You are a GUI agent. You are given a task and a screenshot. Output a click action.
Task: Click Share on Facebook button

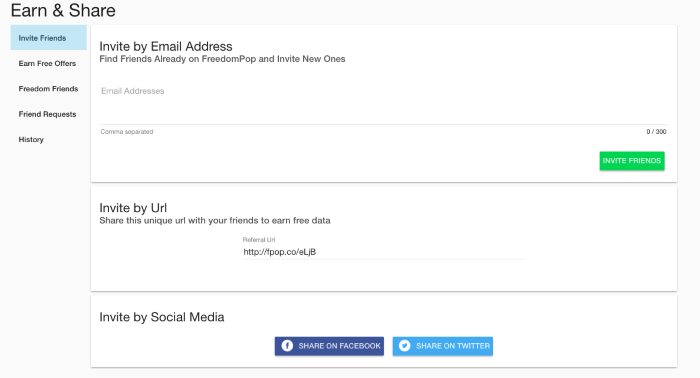[x=329, y=346]
